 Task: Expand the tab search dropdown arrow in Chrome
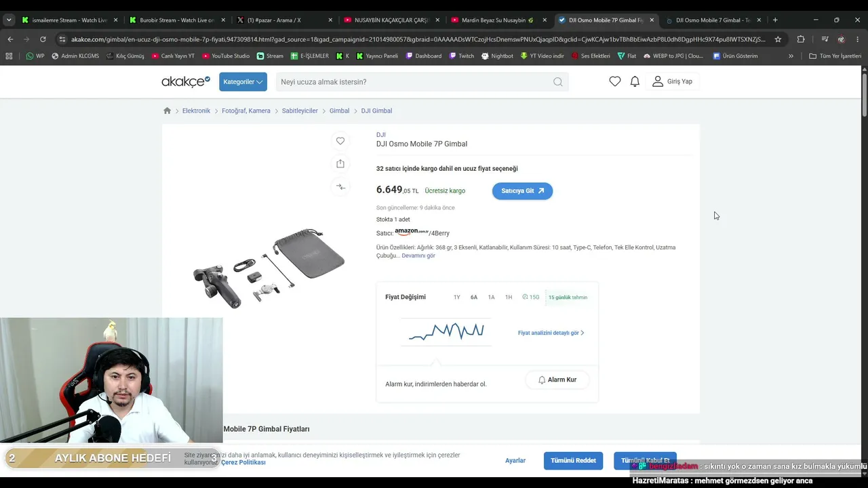pos(9,20)
